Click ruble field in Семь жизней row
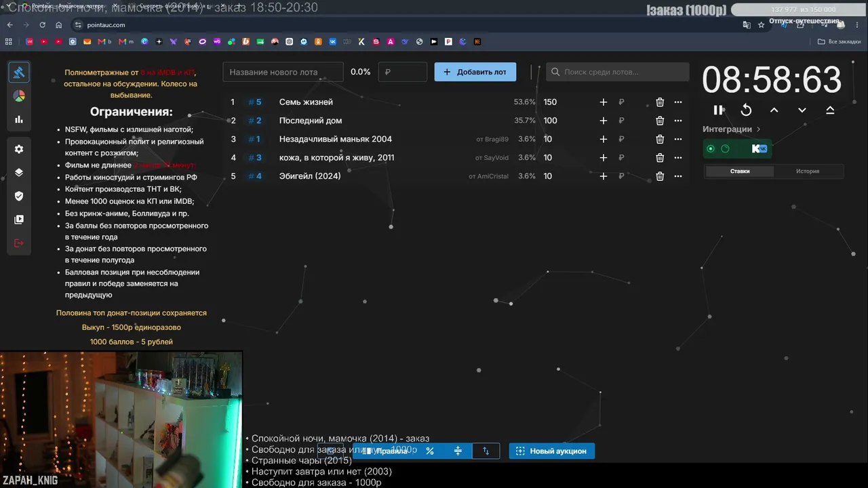This screenshot has height=488, width=868. 621,102
